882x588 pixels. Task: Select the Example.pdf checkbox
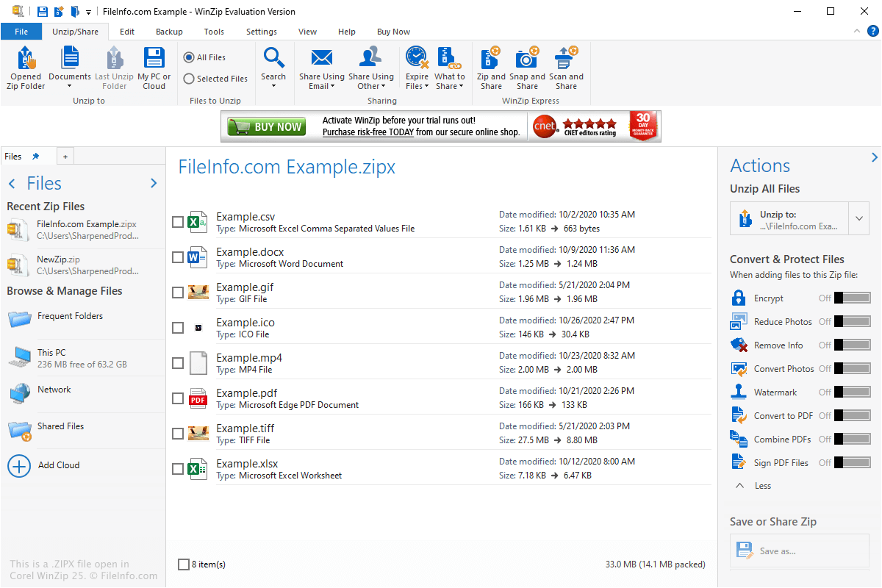click(x=178, y=398)
